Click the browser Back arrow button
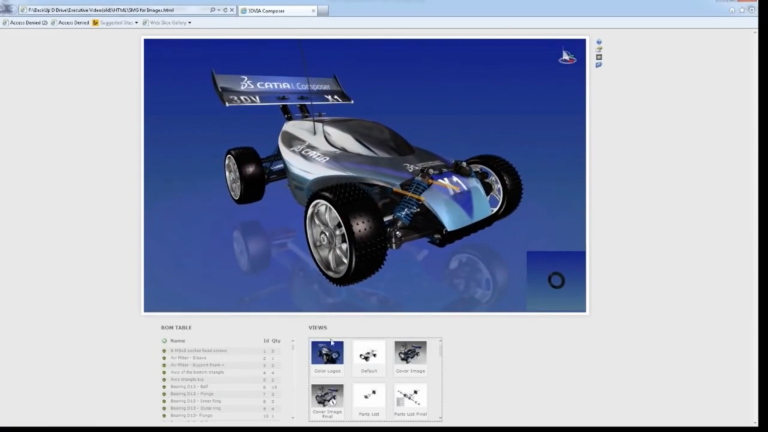The height and width of the screenshot is (432, 768). (7, 9)
